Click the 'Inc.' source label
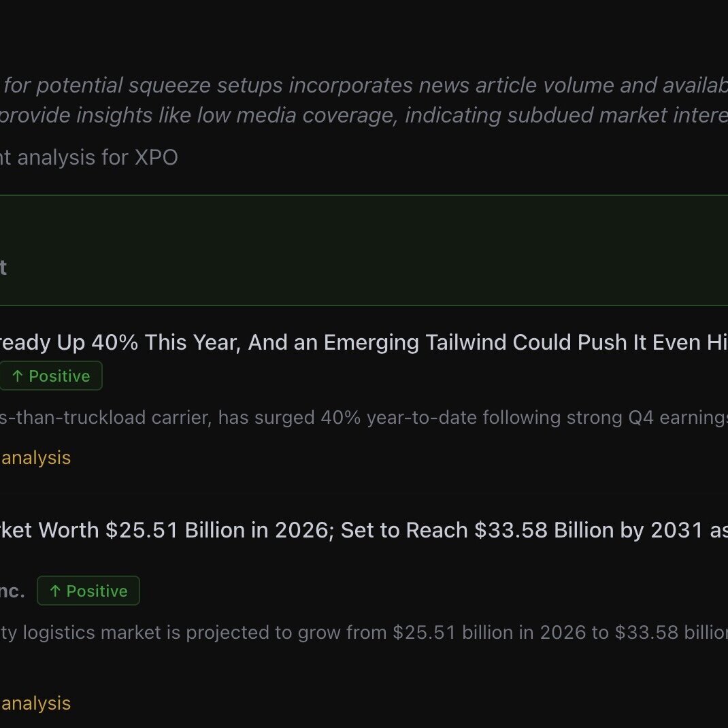 12,591
